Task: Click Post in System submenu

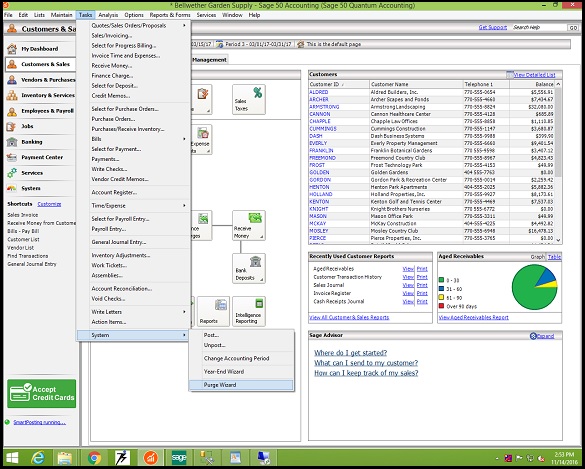Action: tap(211, 335)
